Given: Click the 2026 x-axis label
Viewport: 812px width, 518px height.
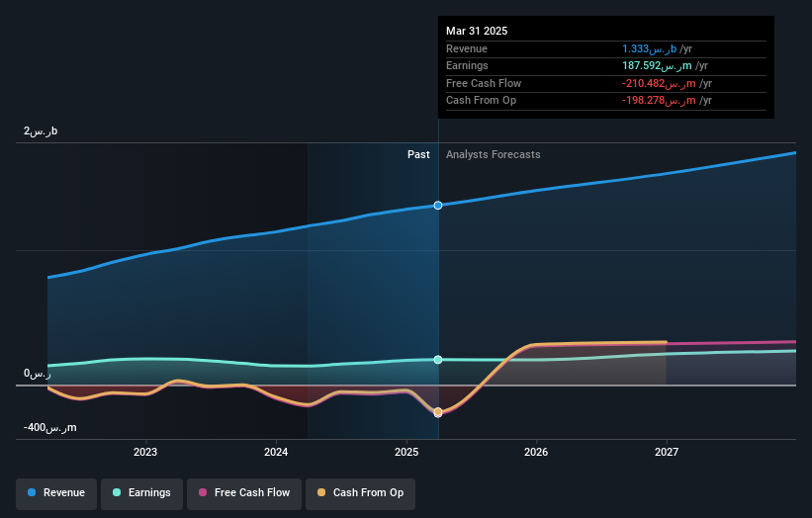Looking at the screenshot, I should (x=536, y=453).
